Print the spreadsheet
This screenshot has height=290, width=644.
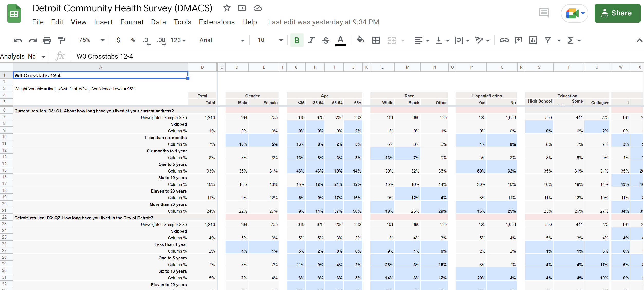(47, 40)
